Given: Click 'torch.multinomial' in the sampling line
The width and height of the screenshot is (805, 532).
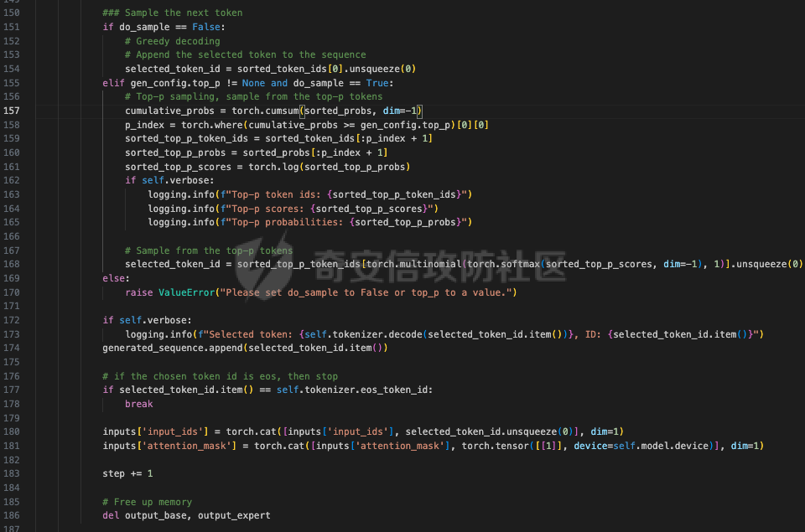Looking at the screenshot, I should tap(416, 265).
